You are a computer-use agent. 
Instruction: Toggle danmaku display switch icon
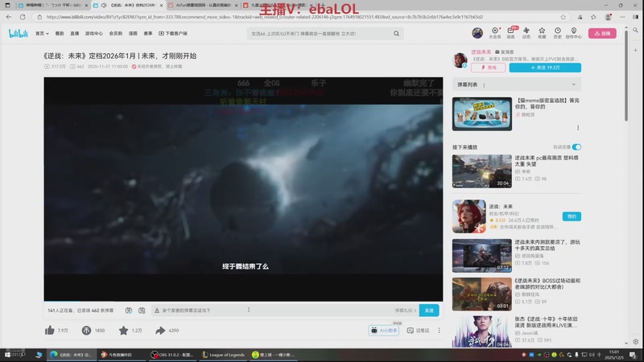pyautogui.click(x=129, y=311)
